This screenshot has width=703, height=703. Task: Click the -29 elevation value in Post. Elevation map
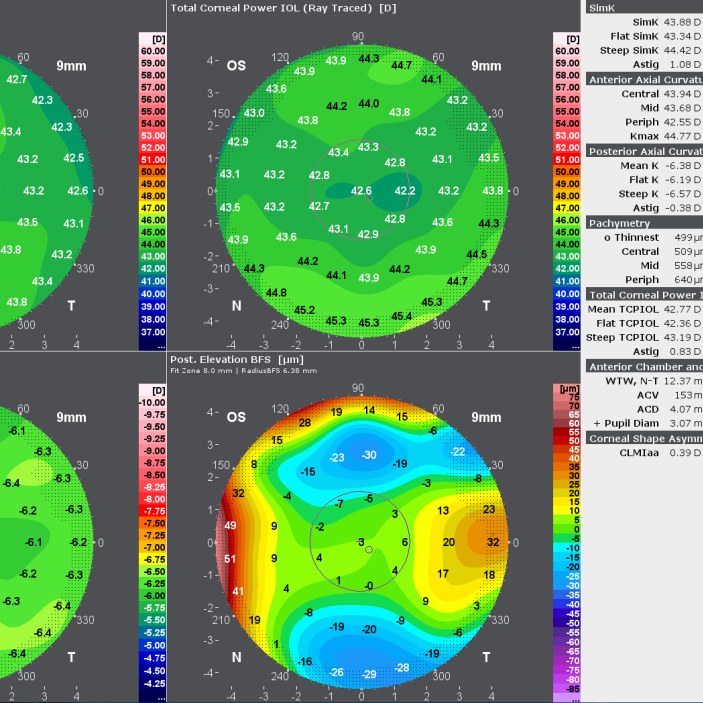pos(369,674)
